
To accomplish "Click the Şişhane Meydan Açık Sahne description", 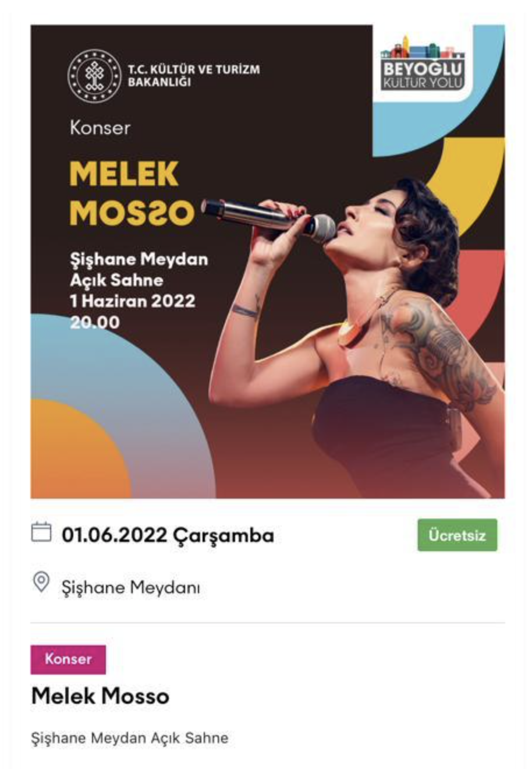I will click(129, 738).
